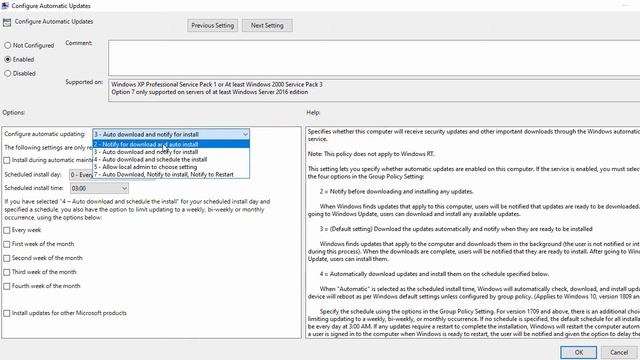Go to Next Setting
Viewport: 640px width, 360px height.
pyautogui.click(x=267, y=25)
